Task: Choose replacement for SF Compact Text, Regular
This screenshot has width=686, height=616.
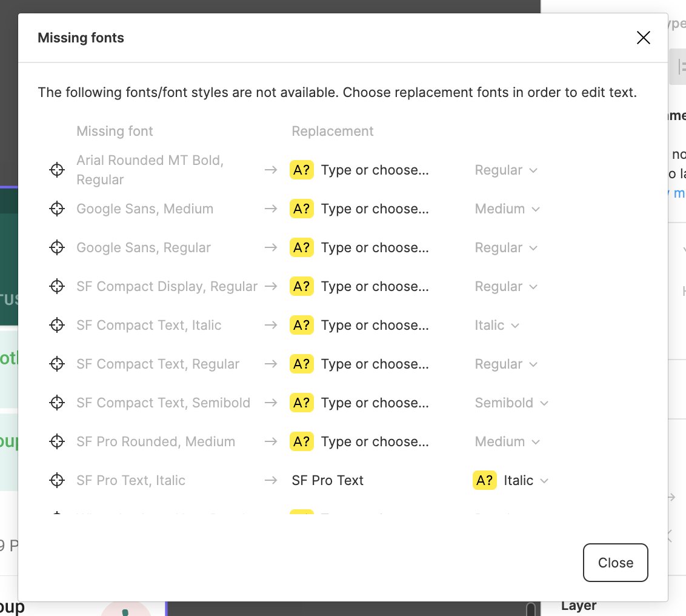Action: coord(375,364)
